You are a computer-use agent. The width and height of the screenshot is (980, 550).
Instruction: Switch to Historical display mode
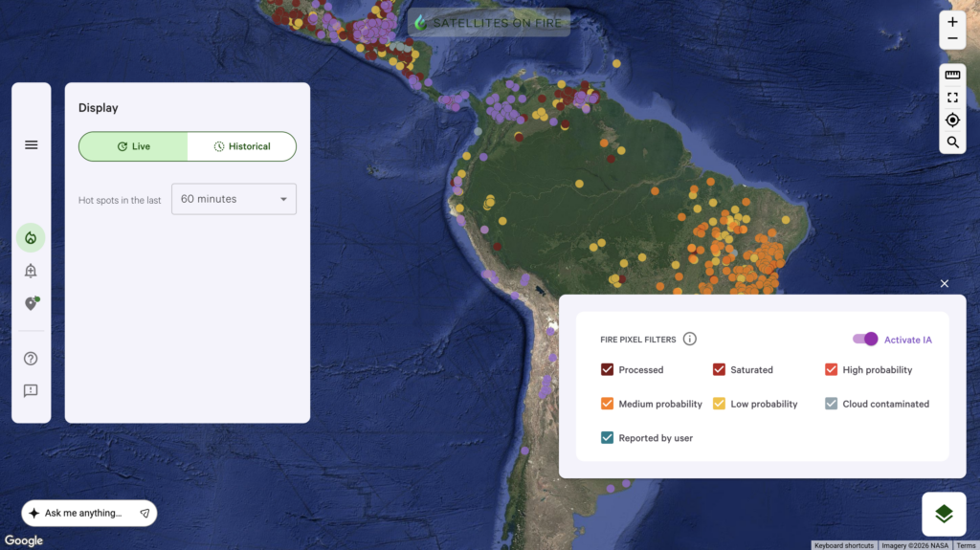click(242, 146)
